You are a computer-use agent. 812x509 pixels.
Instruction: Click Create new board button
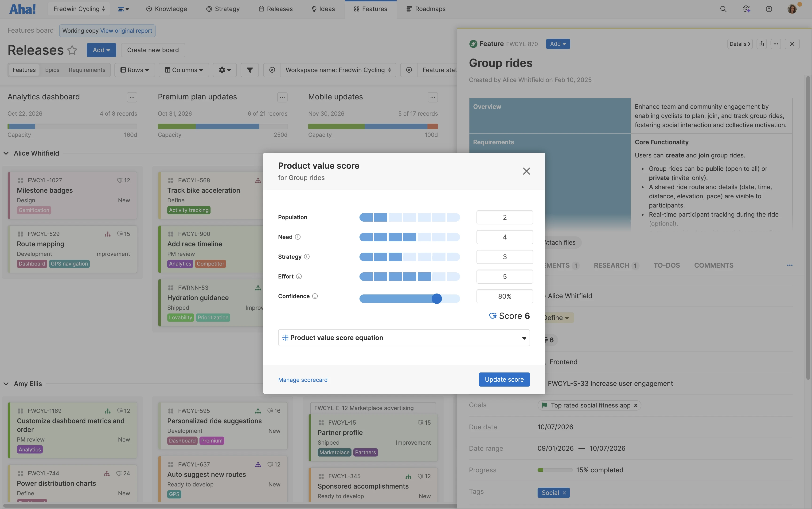point(153,50)
